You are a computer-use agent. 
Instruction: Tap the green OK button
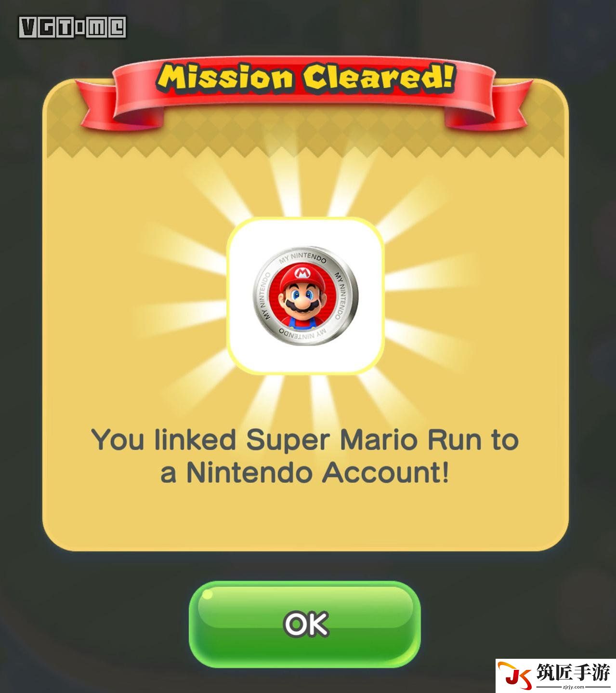click(x=305, y=624)
